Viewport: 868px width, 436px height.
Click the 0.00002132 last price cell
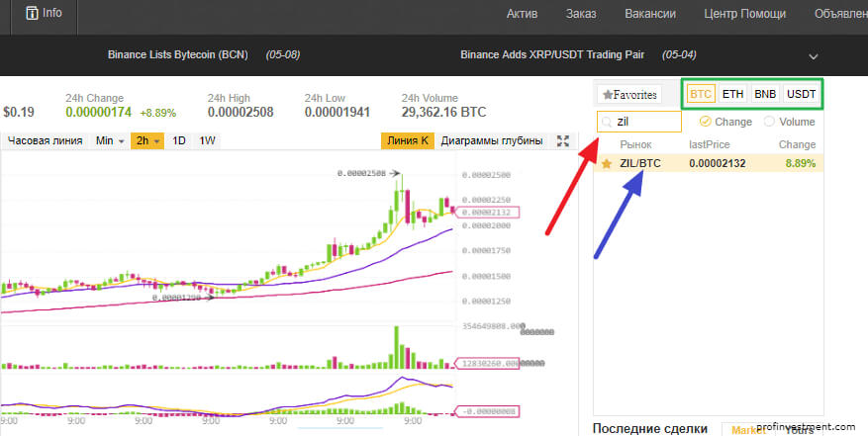coord(717,164)
